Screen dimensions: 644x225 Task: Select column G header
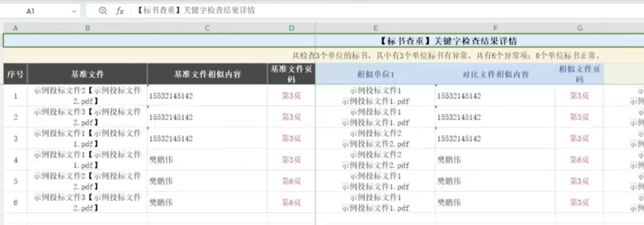580,28
